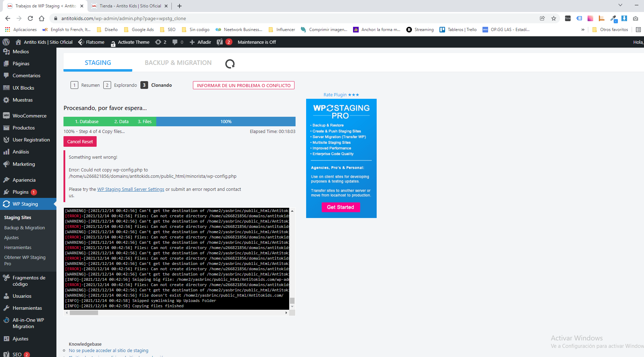Click the WordPress logo in admin bar

click(x=6, y=42)
